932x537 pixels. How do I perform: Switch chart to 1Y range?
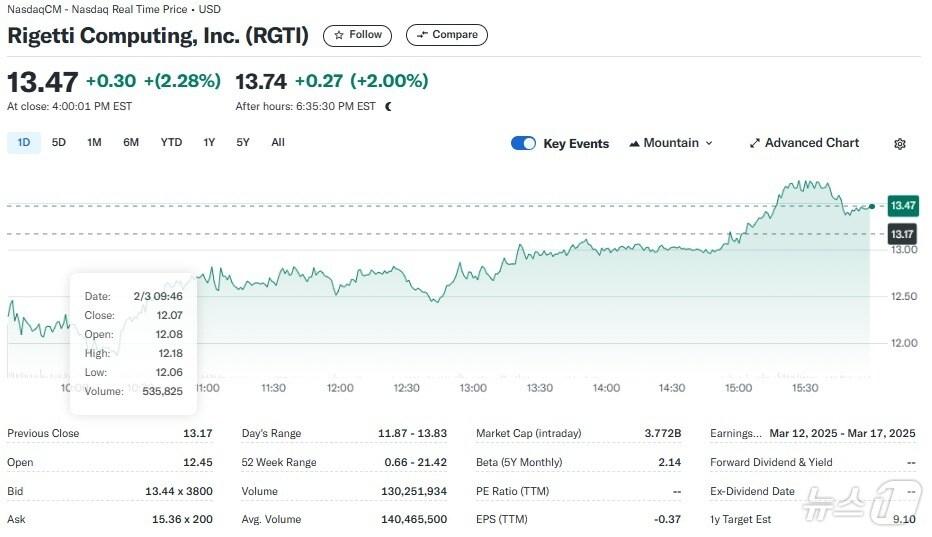click(x=209, y=142)
